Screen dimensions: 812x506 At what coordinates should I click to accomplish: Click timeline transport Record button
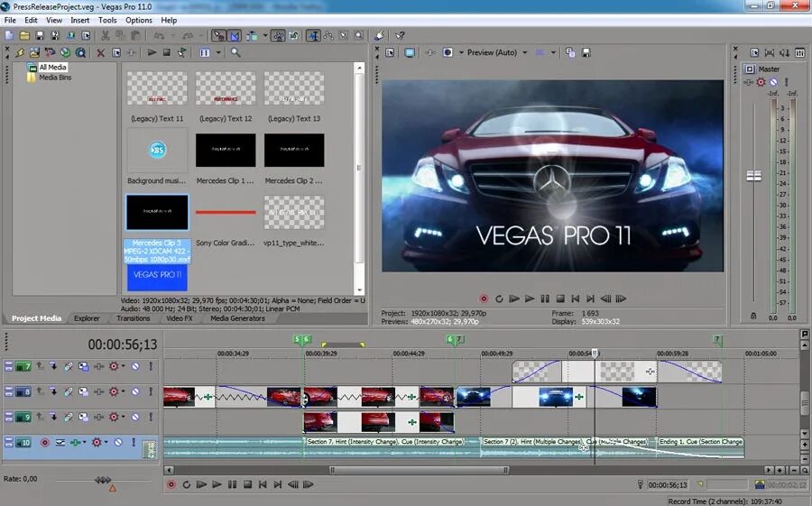171,484
